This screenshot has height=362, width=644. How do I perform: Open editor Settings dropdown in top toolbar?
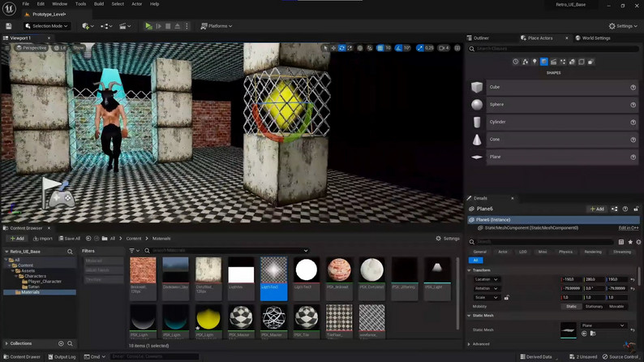(x=623, y=26)
